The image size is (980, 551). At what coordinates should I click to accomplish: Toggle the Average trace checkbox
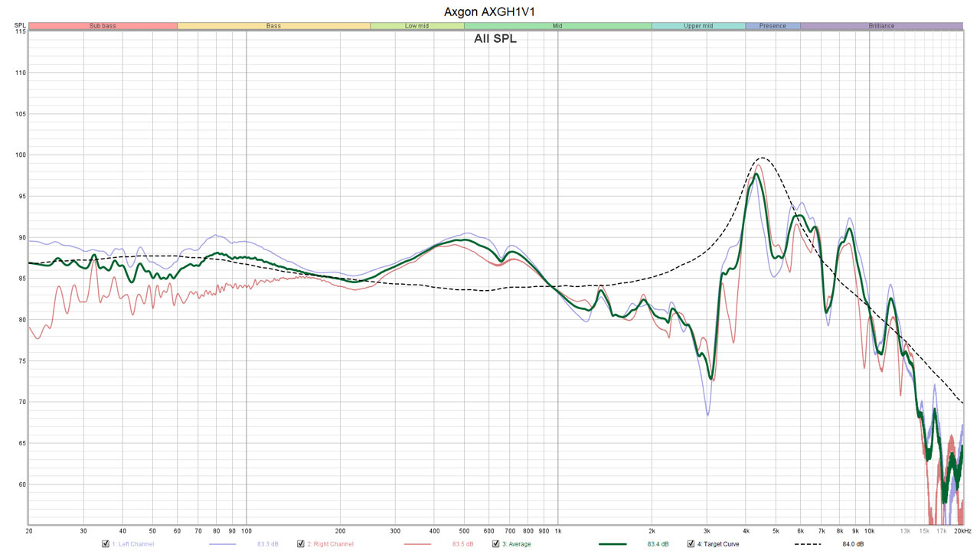tap(495, 544)
